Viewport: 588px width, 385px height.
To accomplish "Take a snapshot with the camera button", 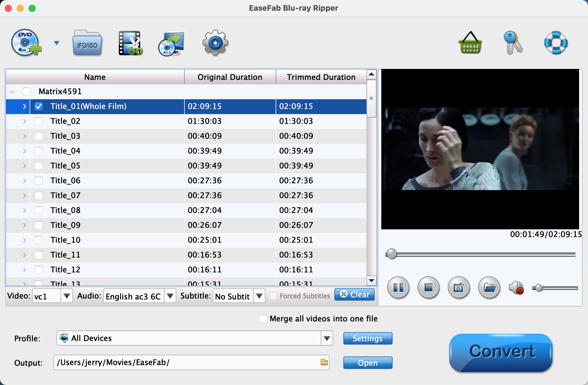I will coord(459,288).
